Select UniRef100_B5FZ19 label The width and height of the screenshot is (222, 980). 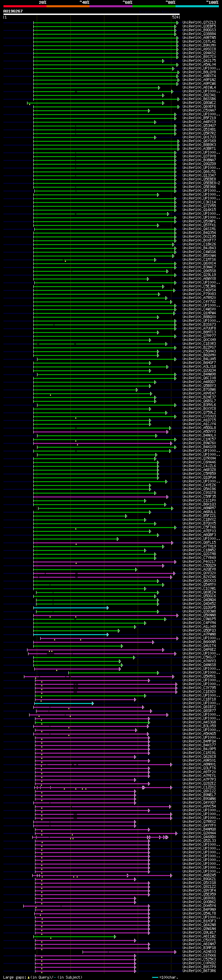pos(199,118)
